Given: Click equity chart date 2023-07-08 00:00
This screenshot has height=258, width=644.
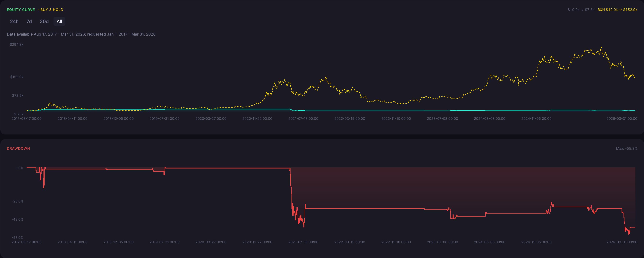Looking at the screenshot, I should tap(442, 119).
